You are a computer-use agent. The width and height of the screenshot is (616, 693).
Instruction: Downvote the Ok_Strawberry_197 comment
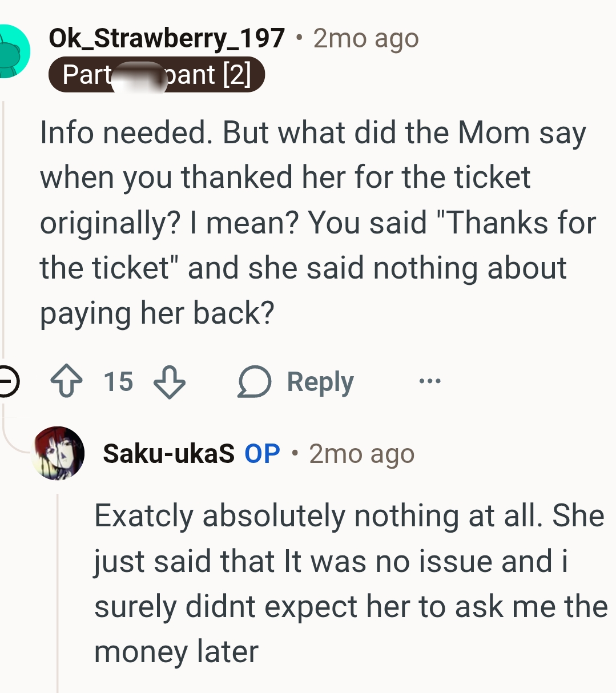[170, 381]
